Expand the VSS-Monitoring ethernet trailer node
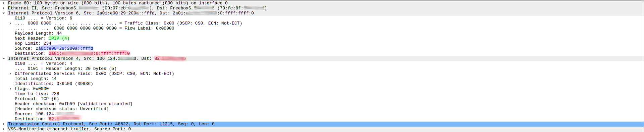The width and height of the screenshot is (644, 132). click(4, 129)
